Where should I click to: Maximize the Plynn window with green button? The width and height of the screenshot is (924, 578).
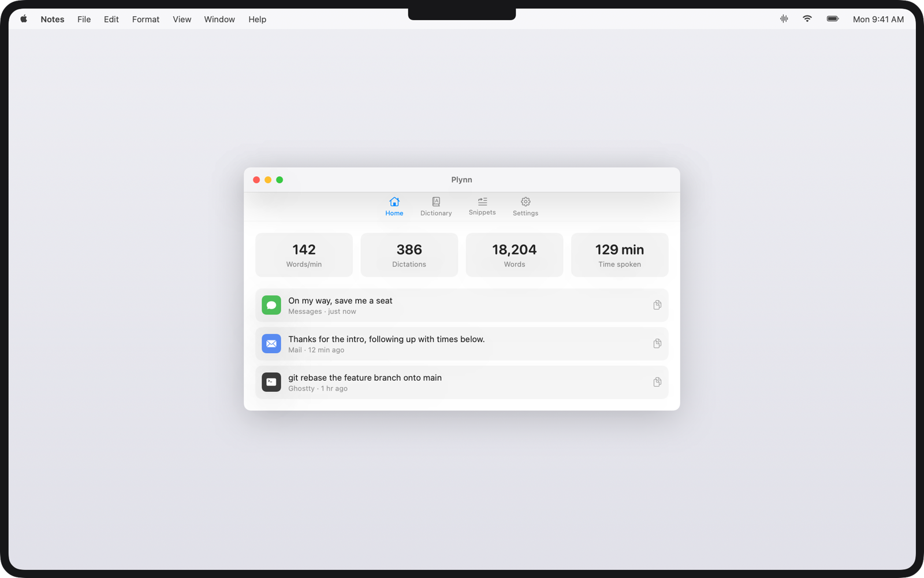click(x=280, y=180)
